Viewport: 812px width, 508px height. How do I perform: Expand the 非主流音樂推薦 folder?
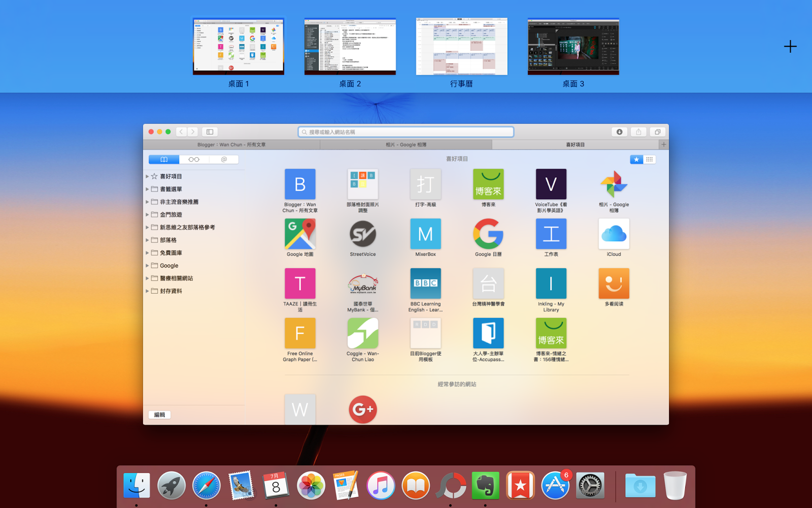tap(147, 202)
